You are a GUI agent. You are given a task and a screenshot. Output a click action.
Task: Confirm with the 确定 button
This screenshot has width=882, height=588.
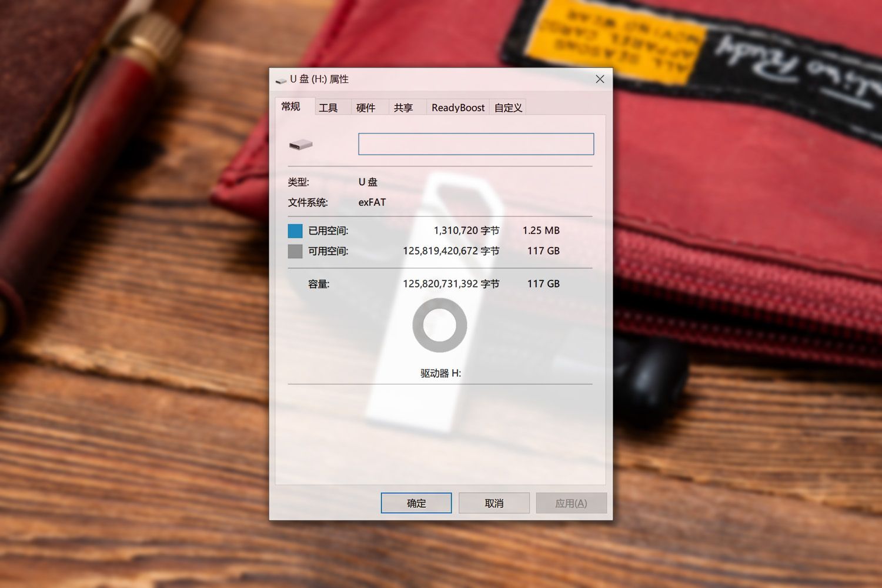[x=416, y=503]
